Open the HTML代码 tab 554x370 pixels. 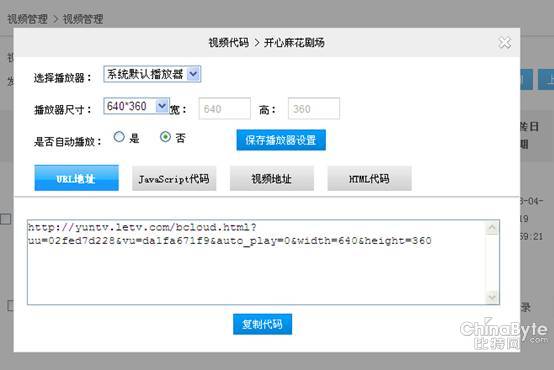click(x=370, y=178)
